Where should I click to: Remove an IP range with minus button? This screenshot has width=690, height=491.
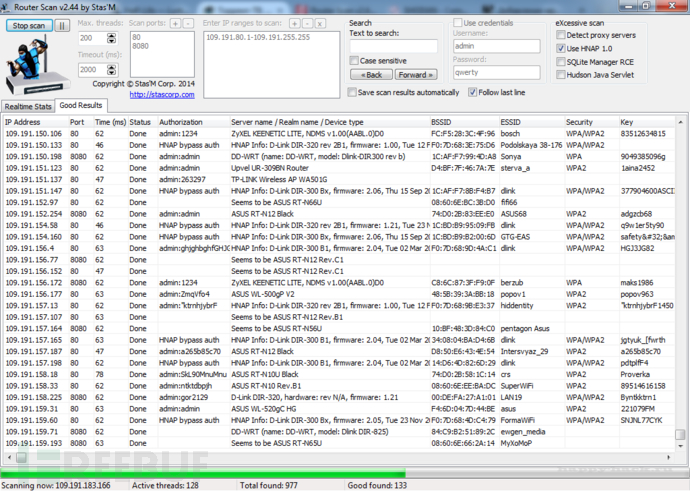click(x=308, y=23)
